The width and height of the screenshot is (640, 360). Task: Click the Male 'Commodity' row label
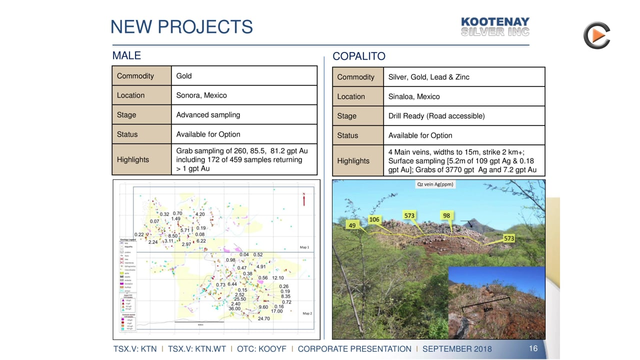(142, 76)
